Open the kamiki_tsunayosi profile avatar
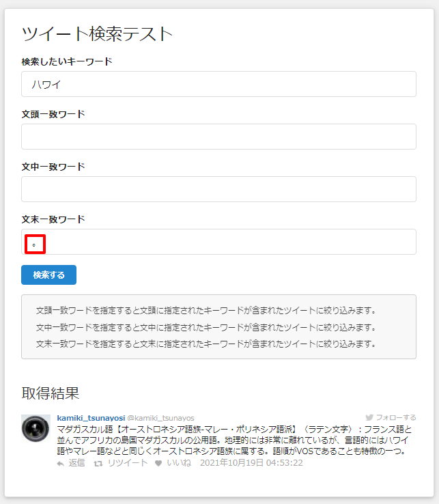Screen dimensions: 439x504 pos(36,428)
